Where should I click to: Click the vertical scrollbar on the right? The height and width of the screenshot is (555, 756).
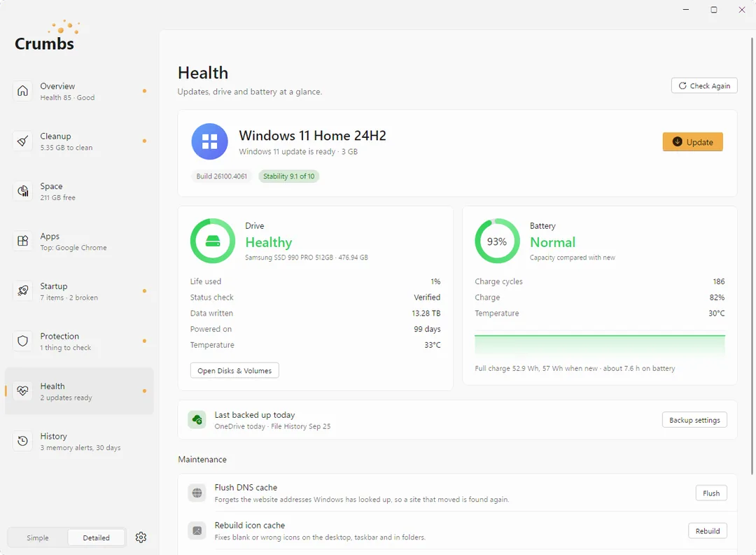click(x=752, y=255)
